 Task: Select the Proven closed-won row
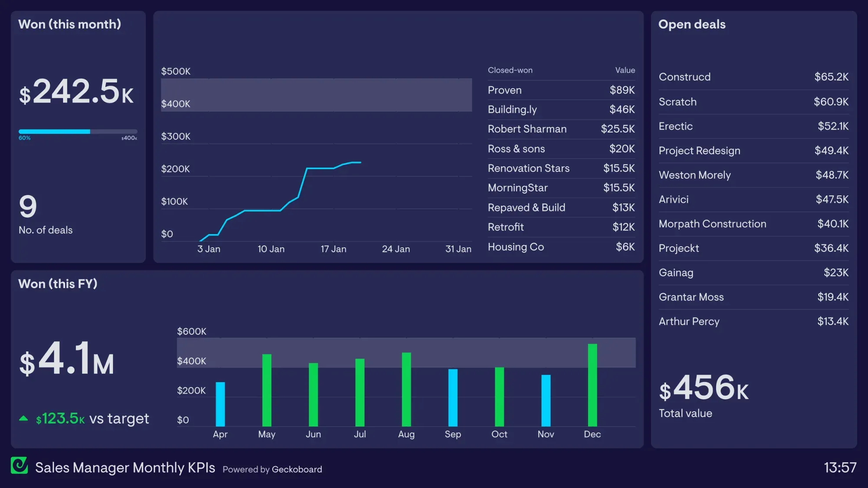point(561,90)
